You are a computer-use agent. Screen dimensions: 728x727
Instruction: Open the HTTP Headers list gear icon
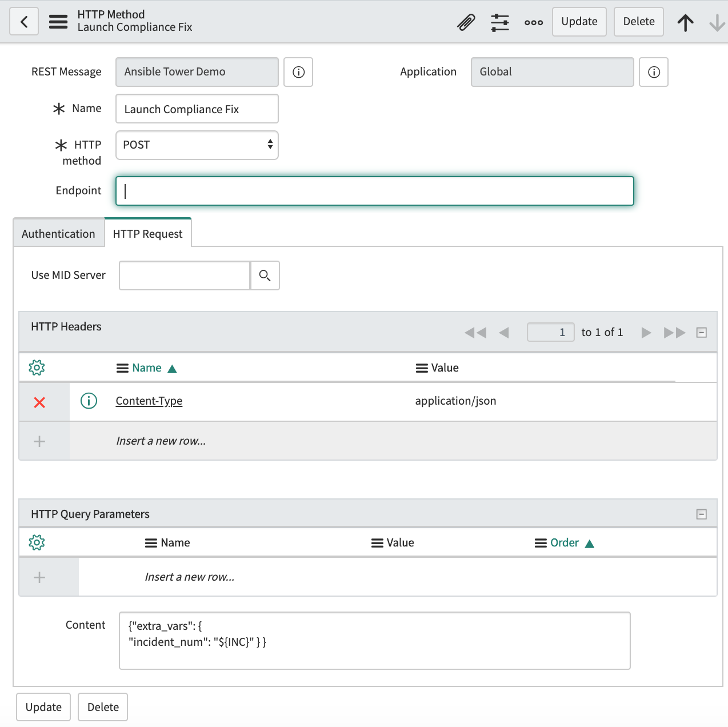tap(37, 367)
